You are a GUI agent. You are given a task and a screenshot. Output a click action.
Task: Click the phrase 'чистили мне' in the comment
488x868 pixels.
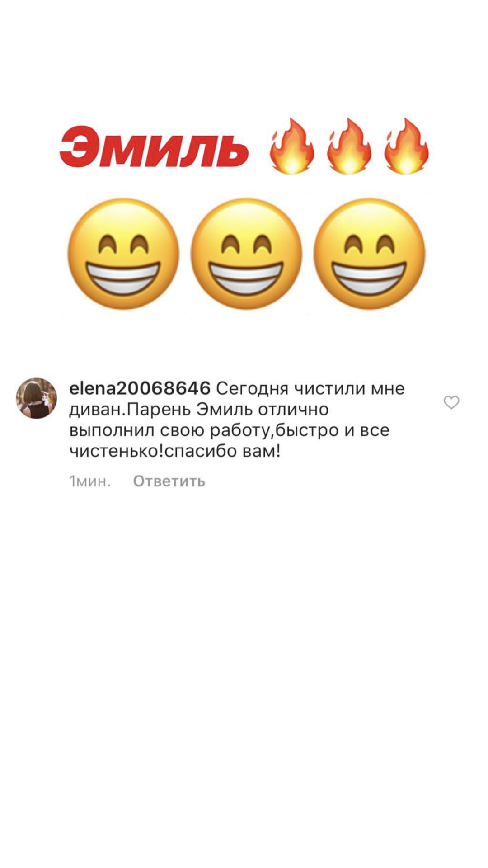[349, 388]
